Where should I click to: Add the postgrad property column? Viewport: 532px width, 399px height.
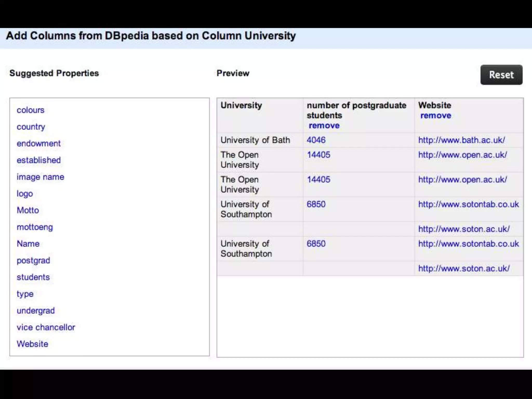click(x=33, y=260)
